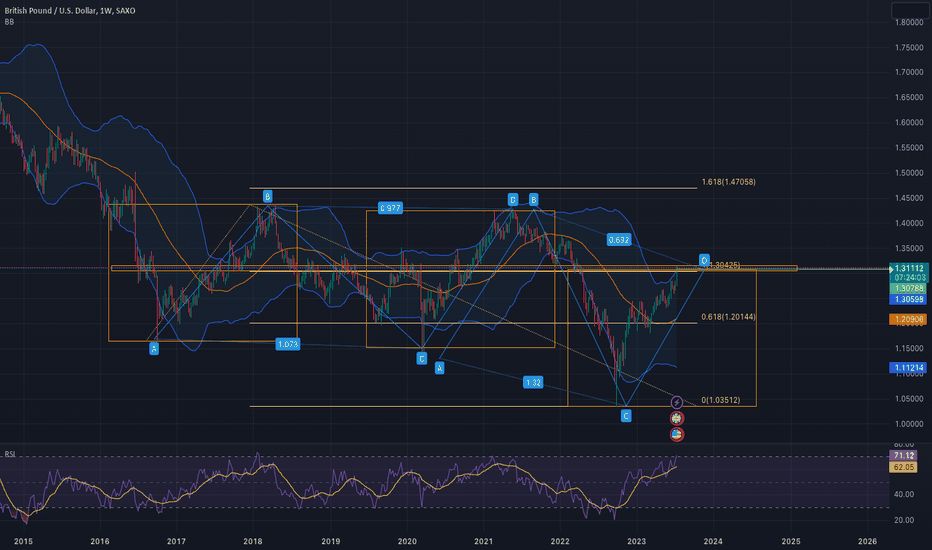
Task: Click 2022 on the time axis
Action: pyautogui.click(x=560, y=541)
